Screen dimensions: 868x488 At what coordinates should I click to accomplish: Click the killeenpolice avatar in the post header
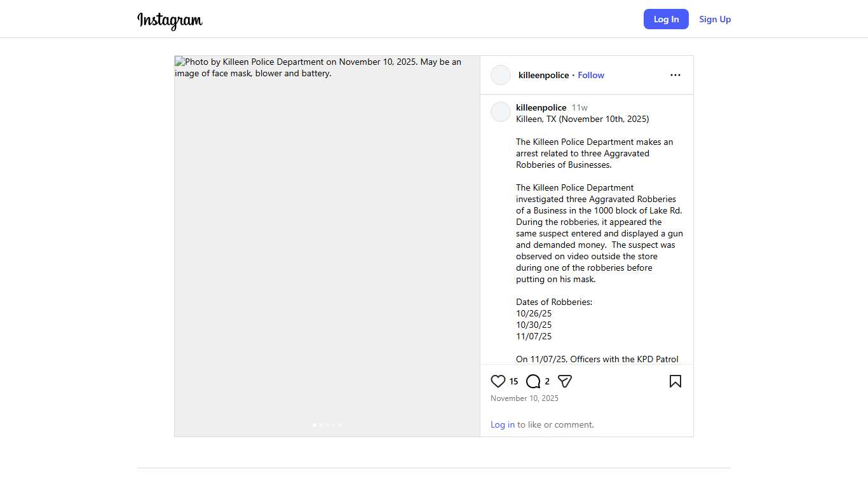[501, 75]
